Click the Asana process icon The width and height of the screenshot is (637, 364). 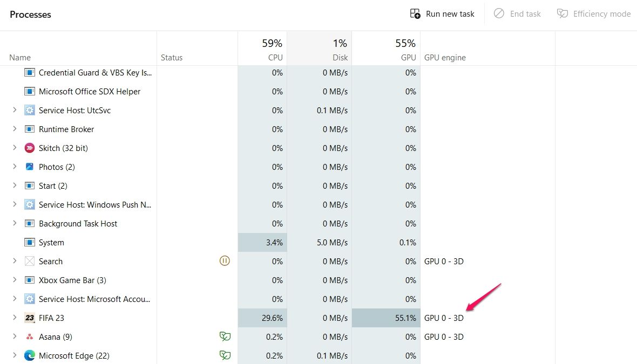click(30, 337)
